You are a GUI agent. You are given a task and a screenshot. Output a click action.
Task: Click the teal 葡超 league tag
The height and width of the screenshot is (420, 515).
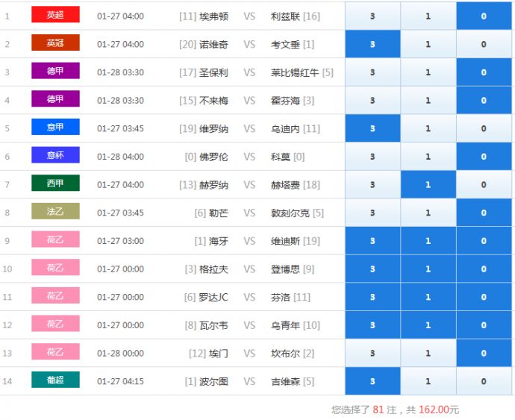click(x=55, y=380)
